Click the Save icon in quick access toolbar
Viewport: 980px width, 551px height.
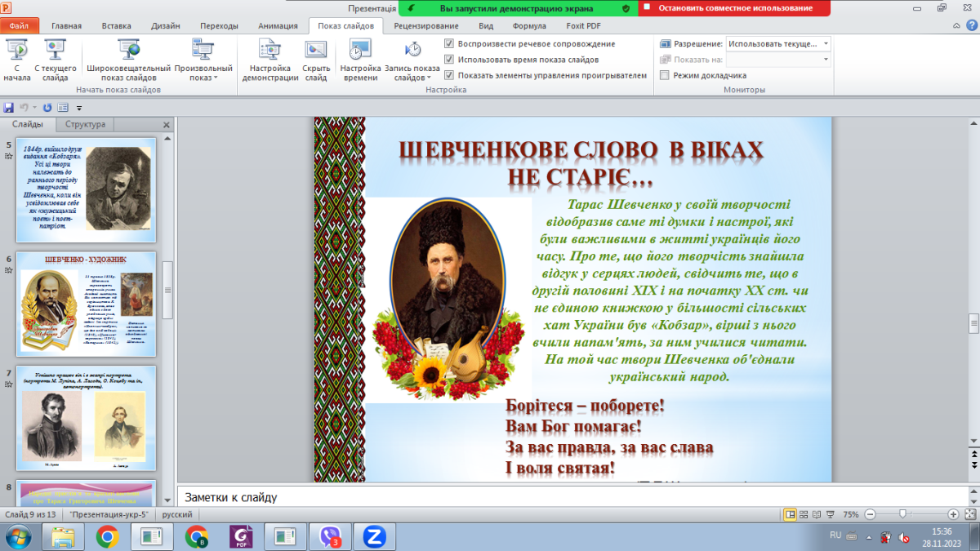click(x=9, y=107)
